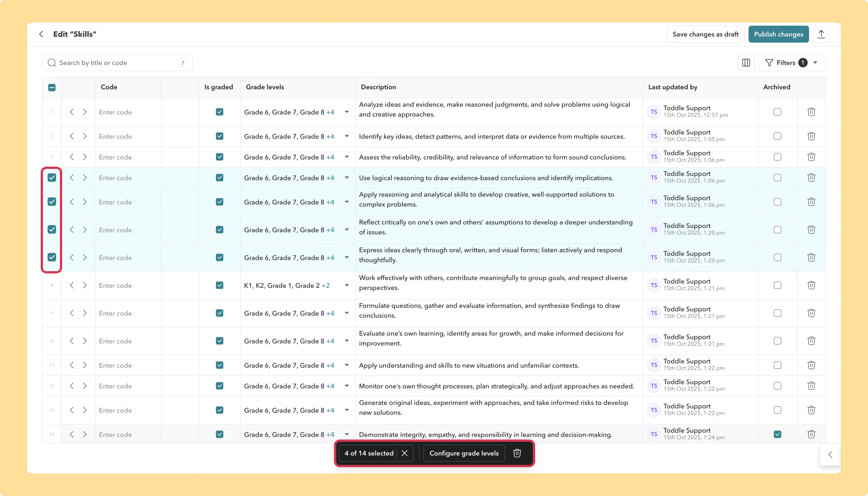Go back from Edit Skills page
This screenshot has width=868, height=496.
(41, 34)
